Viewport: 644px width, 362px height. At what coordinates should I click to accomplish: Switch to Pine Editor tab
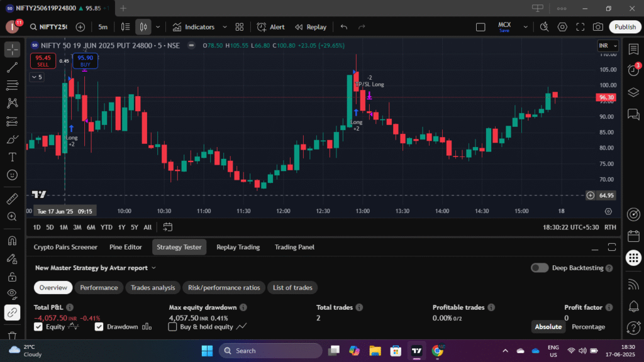point(125,247)
